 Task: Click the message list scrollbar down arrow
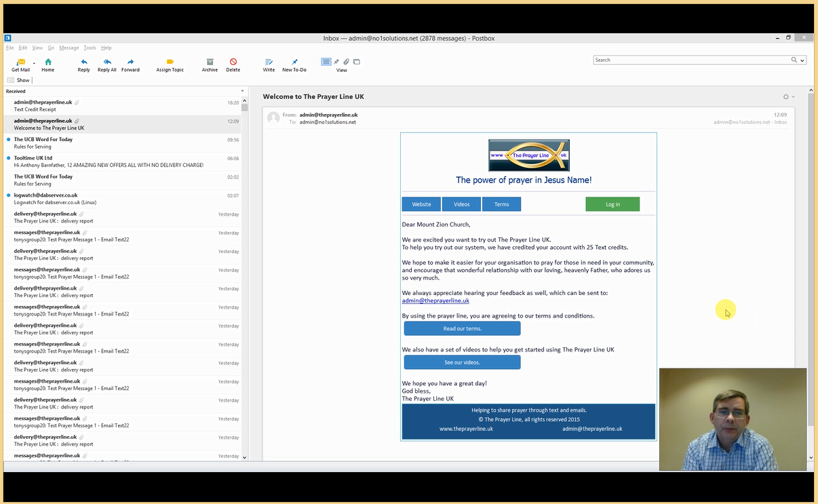click(245, 457)
